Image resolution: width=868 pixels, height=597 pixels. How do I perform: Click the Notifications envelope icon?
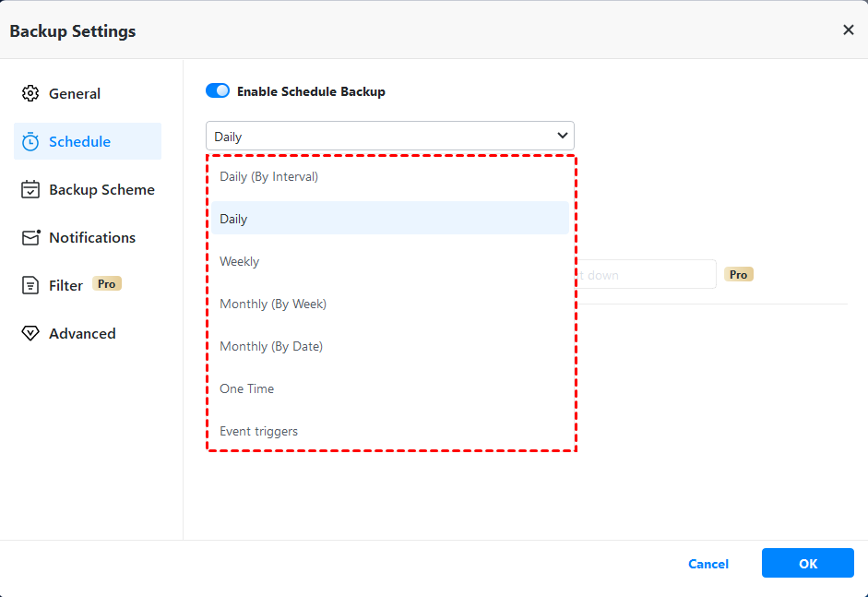click(30, 237)
